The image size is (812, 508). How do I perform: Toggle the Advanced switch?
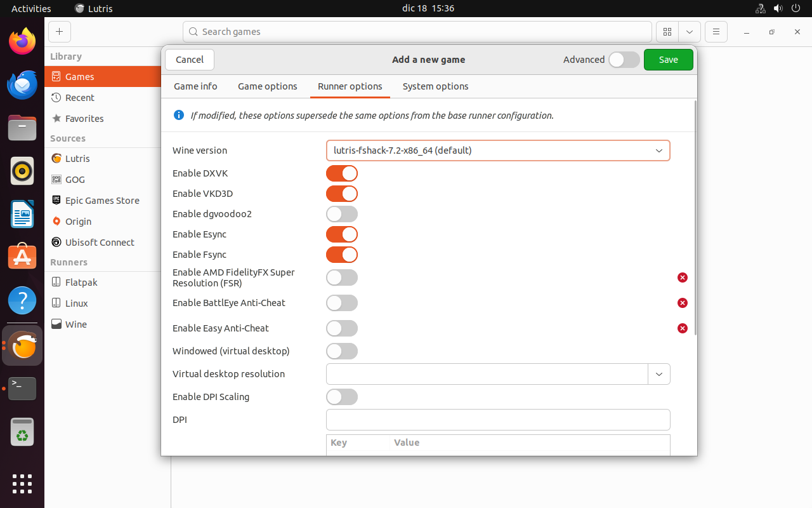click(x=624, y=60)
